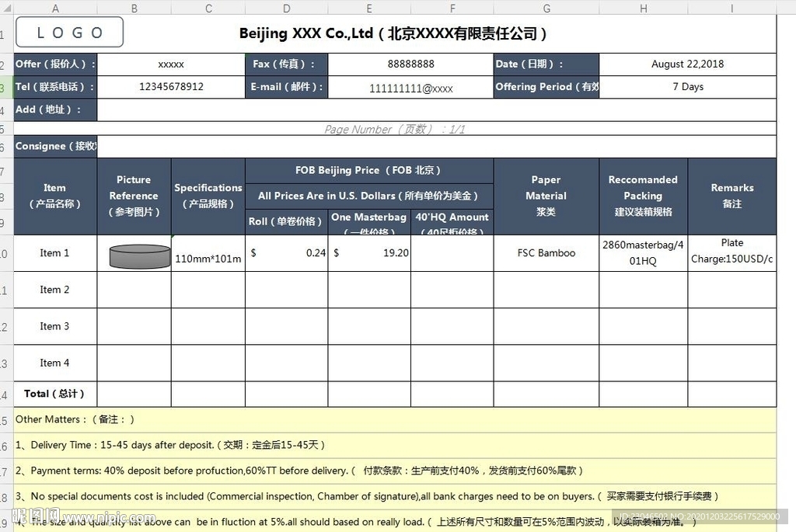This screenshot has width=796, height=532.
Task: Select column D header
Action: (x=286, y=8)
